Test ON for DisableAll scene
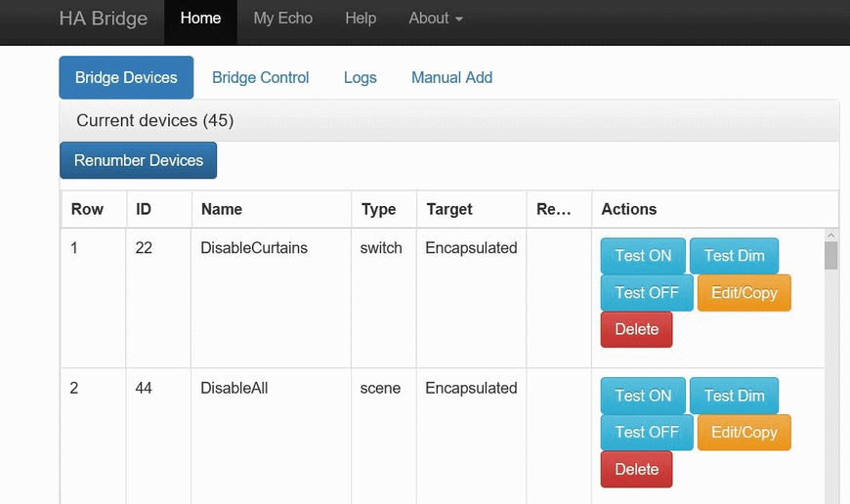This screenshot has width=850, height=504. (x=643, y=396)
